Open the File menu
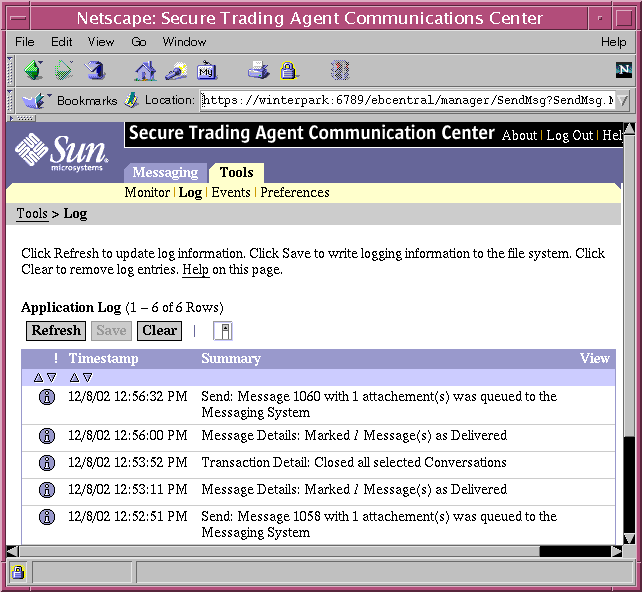The height and width of the screenshot is (592, 642). point(25,42)
